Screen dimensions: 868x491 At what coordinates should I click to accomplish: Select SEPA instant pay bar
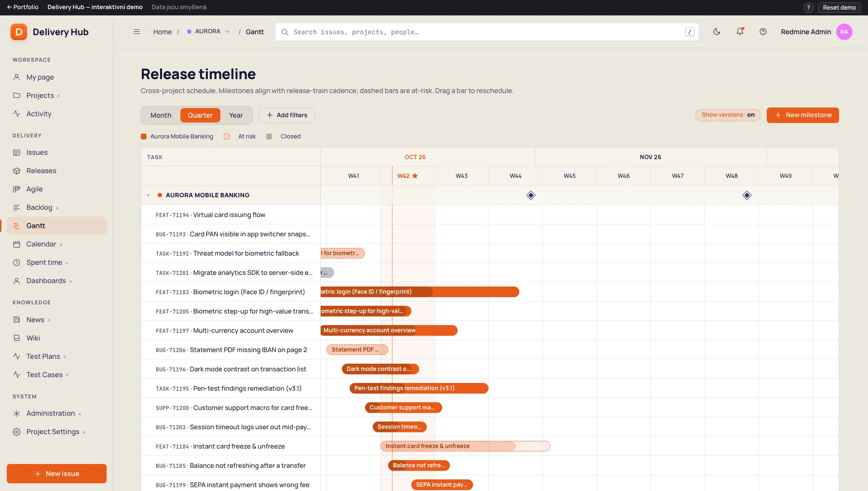[x=442, y=485]
